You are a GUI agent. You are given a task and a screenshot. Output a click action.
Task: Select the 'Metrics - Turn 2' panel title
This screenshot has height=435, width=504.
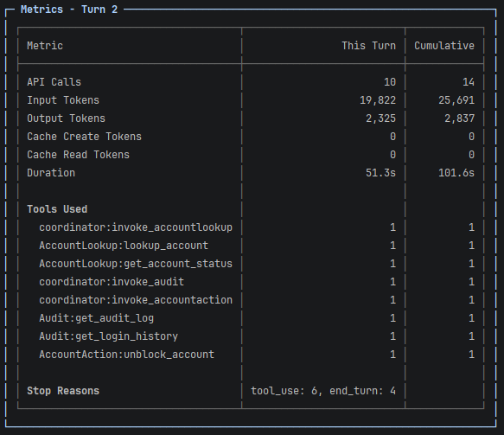click(x=69, y=10)
